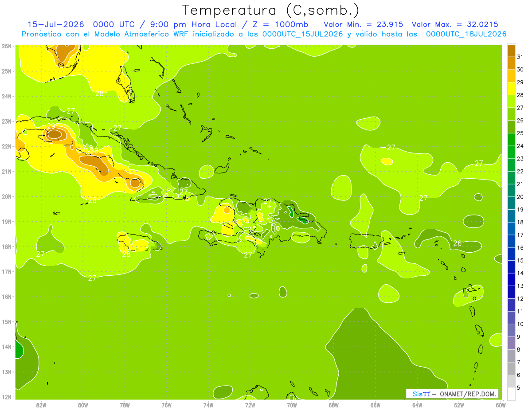Click the "80W" longitude axis label
The width and height of the screenshot is (532, 411).
click(83, 405)
